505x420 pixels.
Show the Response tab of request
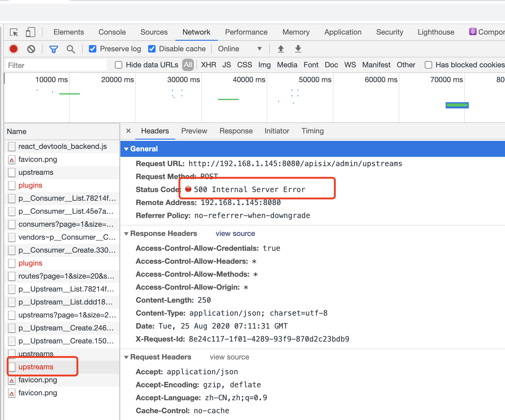point(236,131)
